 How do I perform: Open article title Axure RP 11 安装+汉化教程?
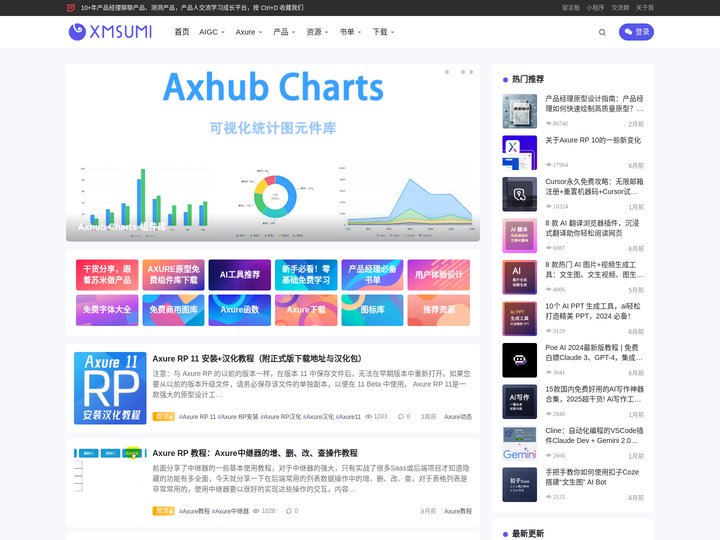coord(258,359)
